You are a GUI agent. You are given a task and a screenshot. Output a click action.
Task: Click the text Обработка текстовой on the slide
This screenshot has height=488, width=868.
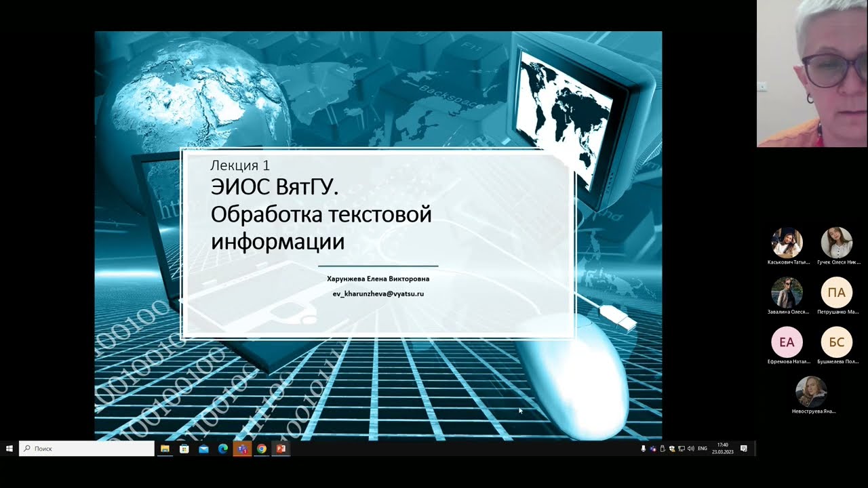pyautogui.click(x=321, y=214)
